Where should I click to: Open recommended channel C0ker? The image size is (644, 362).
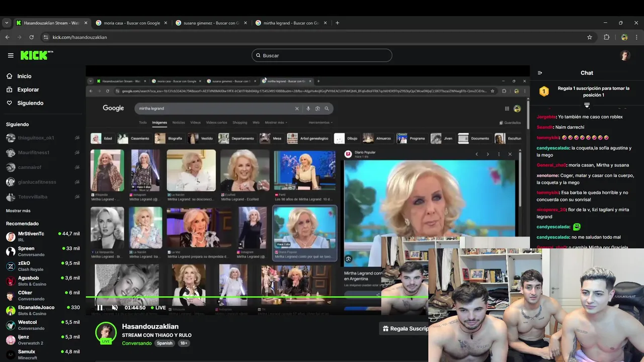pyautogui.click(x=42, y=296)
